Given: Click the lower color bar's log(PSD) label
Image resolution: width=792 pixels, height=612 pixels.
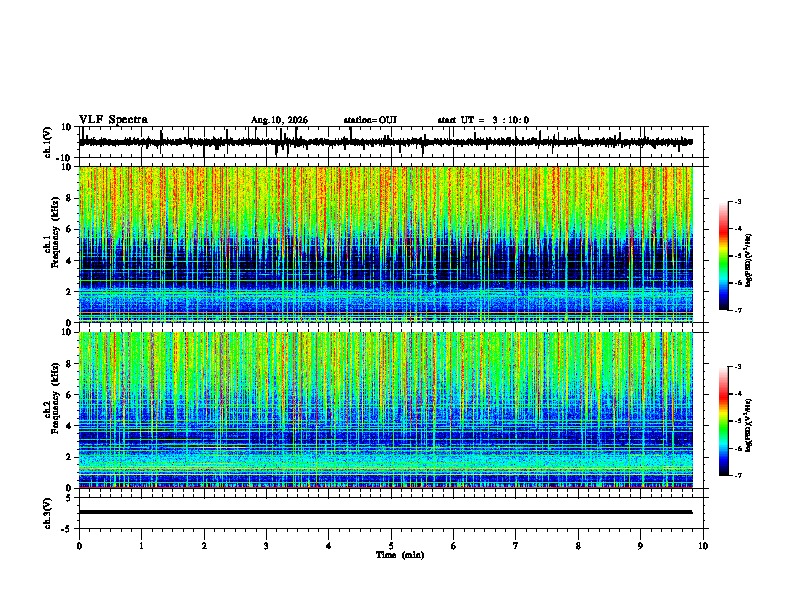Looking at the screenshot, I should pyautogui.click(x=749, y=425).
